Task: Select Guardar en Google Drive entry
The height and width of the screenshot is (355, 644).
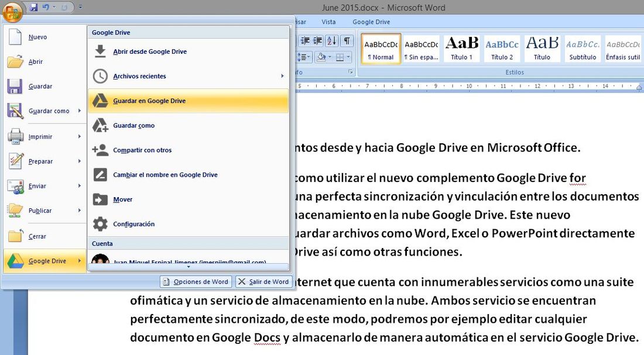Action: coord(189,101)
